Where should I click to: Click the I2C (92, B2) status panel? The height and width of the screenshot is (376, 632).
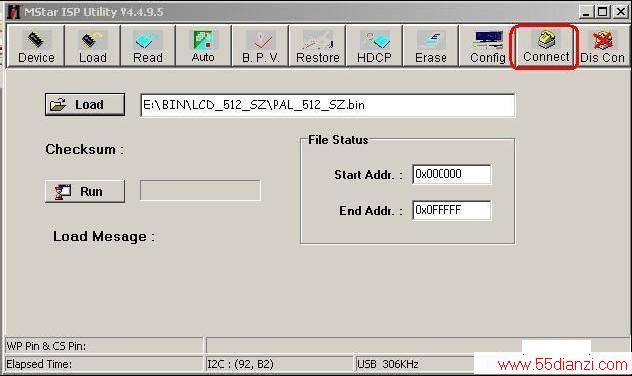[279, 364]
